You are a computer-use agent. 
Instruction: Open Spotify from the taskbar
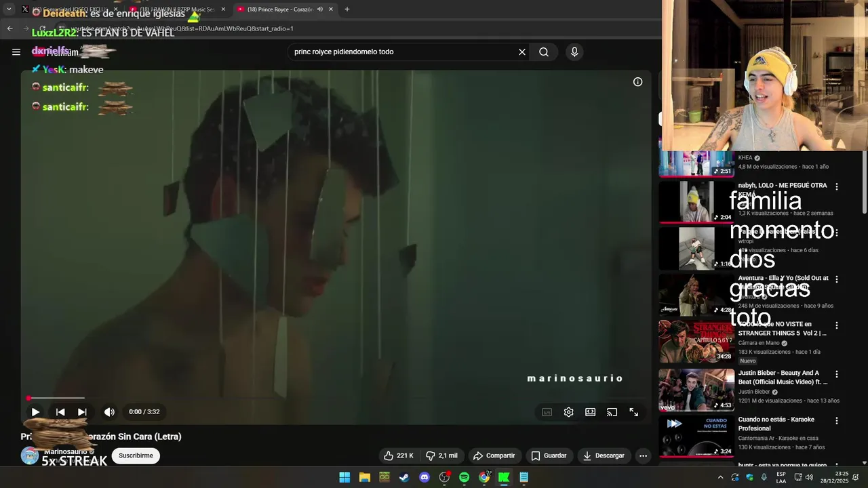pos(464,477)
